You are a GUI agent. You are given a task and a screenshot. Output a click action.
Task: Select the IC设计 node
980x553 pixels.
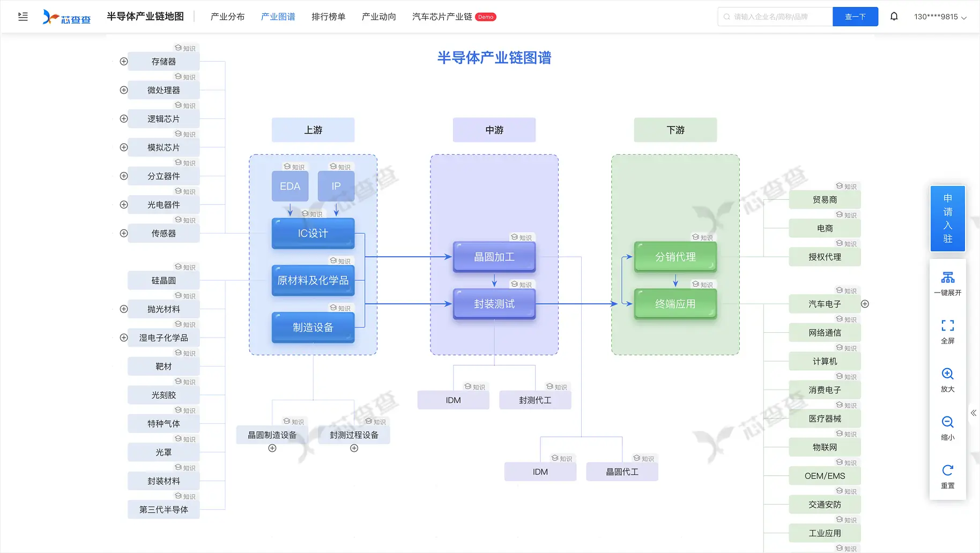[x=313, y=234]
